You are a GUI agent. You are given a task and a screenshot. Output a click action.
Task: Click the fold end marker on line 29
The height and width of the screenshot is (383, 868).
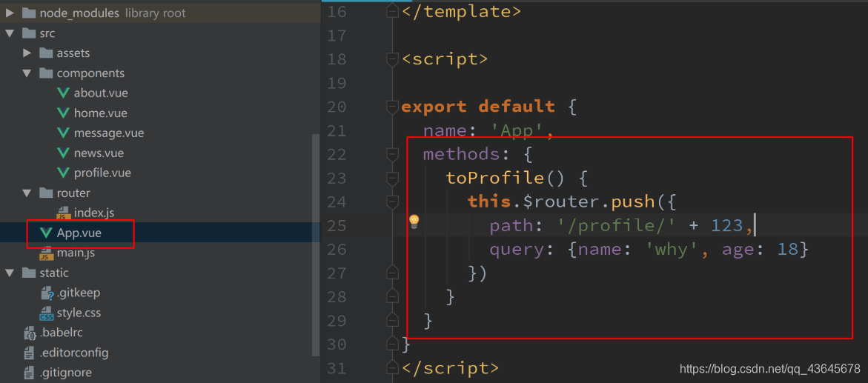(x=392, y=321)
